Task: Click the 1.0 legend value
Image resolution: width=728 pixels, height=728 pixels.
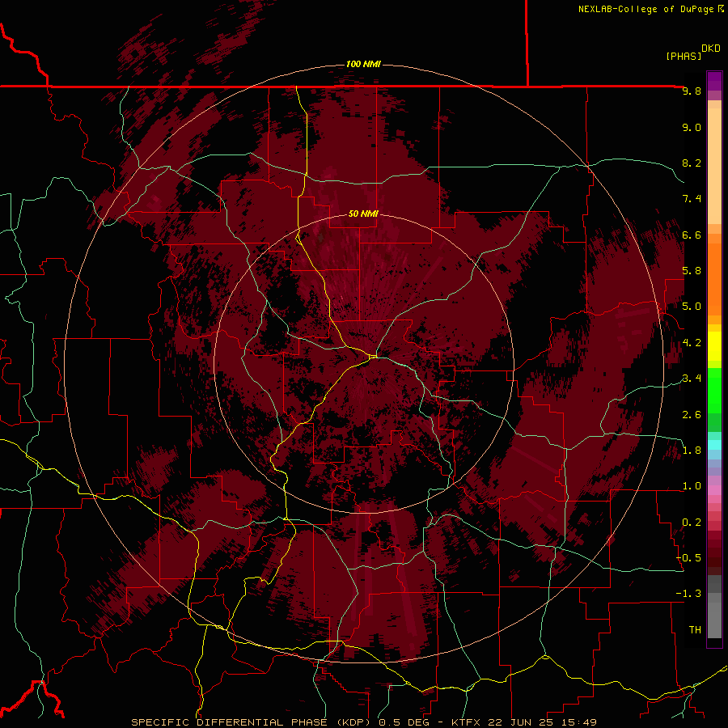Action: coord(692,486)
